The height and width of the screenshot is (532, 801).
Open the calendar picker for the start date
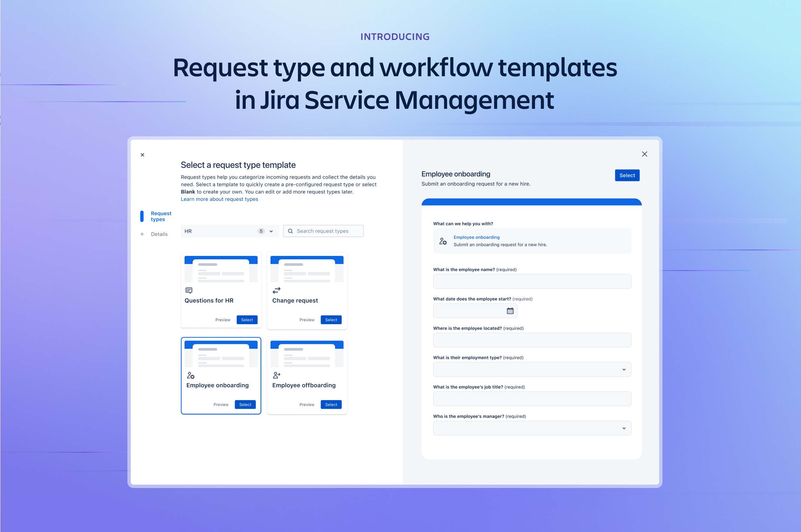click(x=509, y=310)
